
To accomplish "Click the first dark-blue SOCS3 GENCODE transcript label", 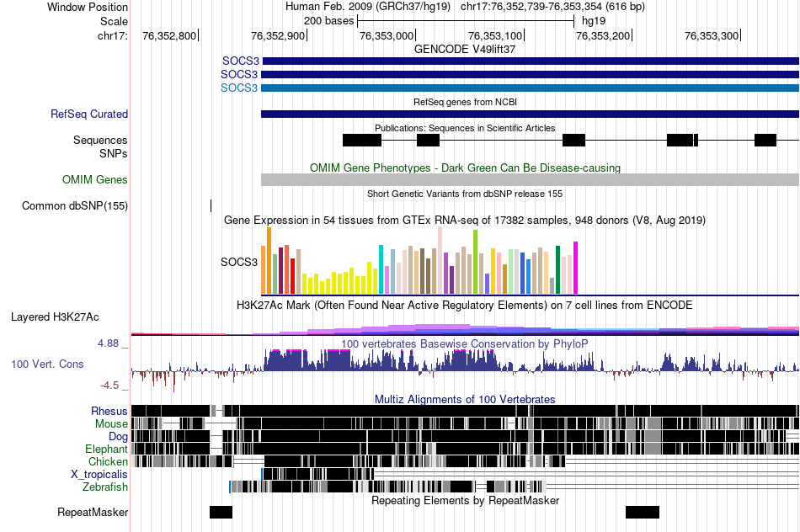I will click(241, 61).
